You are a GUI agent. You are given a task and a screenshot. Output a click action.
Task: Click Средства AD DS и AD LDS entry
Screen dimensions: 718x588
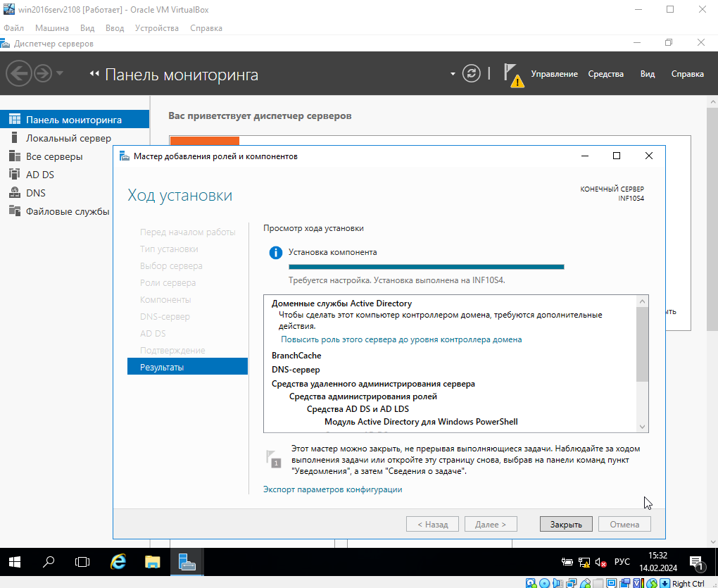tap(358, 409)
